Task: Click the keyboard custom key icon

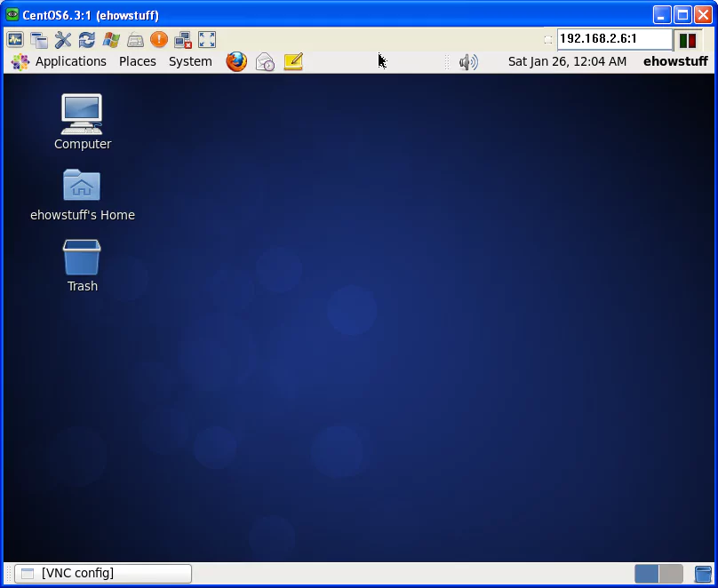Action: click(x=135, y=39)
